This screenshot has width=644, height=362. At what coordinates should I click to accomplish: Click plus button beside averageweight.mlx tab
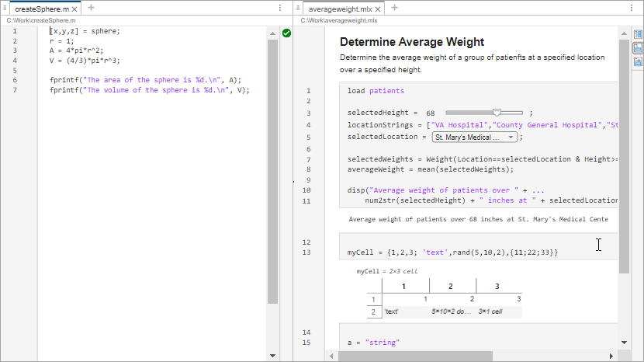[x=395, y=8]
